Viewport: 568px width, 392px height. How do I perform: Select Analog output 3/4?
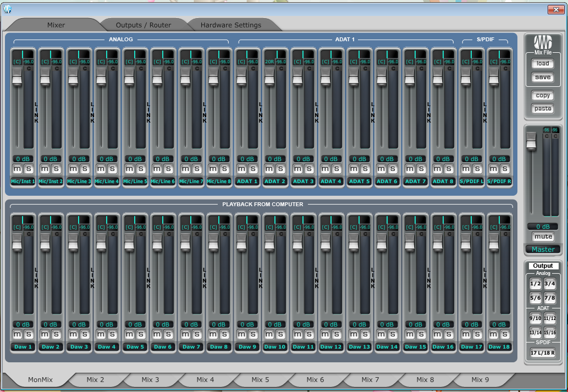point(549,284)
